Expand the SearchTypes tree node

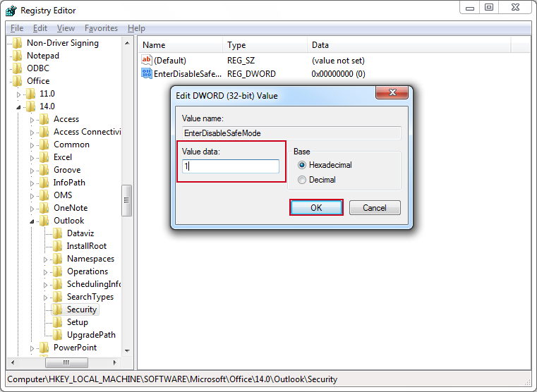click(46, 298)
